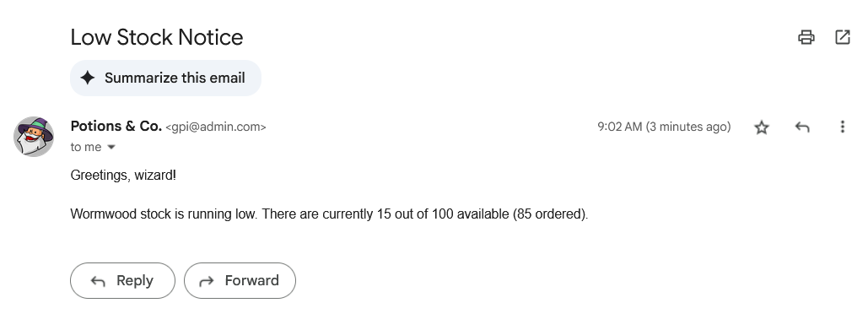Click the Reply button below the message
The image size is (868, 330).
[x=122, y=281]
